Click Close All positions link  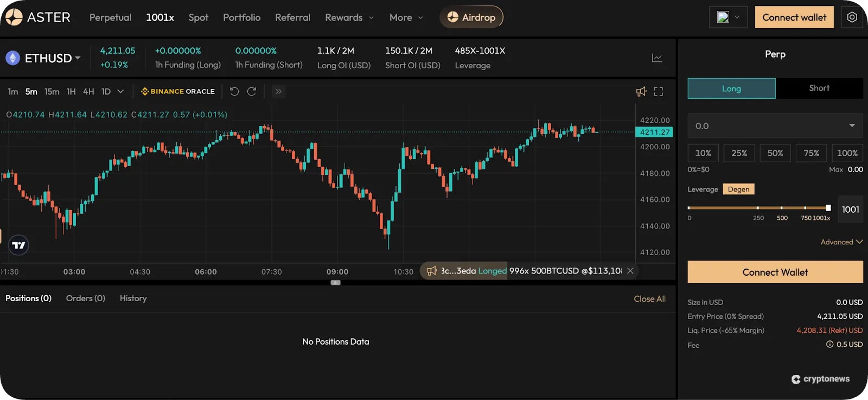tap(649, 299)
